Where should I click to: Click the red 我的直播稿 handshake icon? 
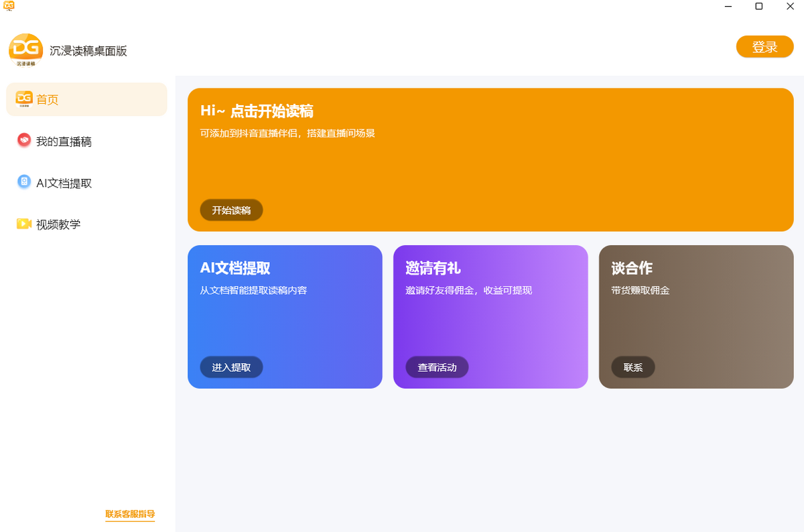pos(24,140)
